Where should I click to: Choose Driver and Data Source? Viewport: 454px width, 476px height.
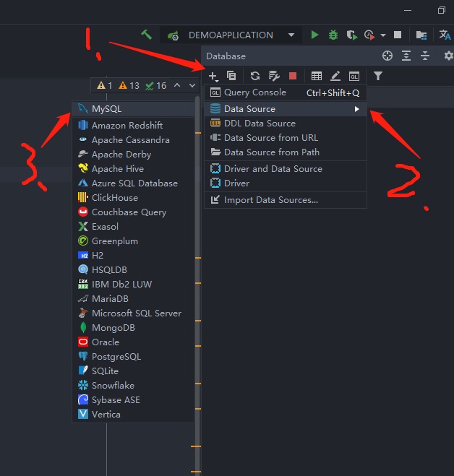286,169
